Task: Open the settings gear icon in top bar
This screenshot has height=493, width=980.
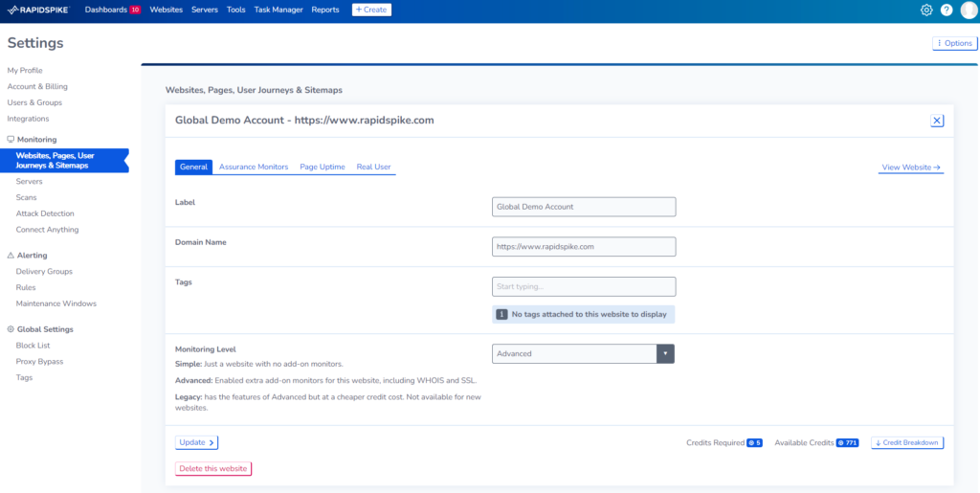Action: click(x=926, y=10)
